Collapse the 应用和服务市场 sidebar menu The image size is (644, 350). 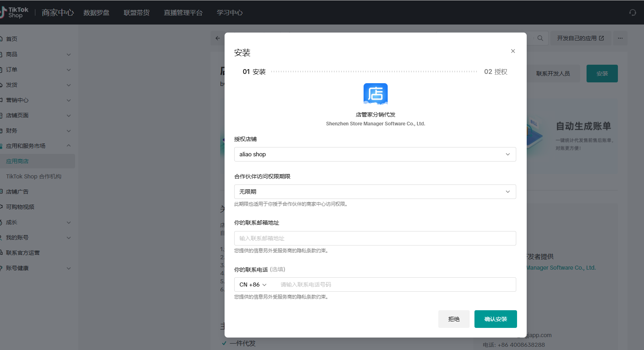tap(37, 146)
